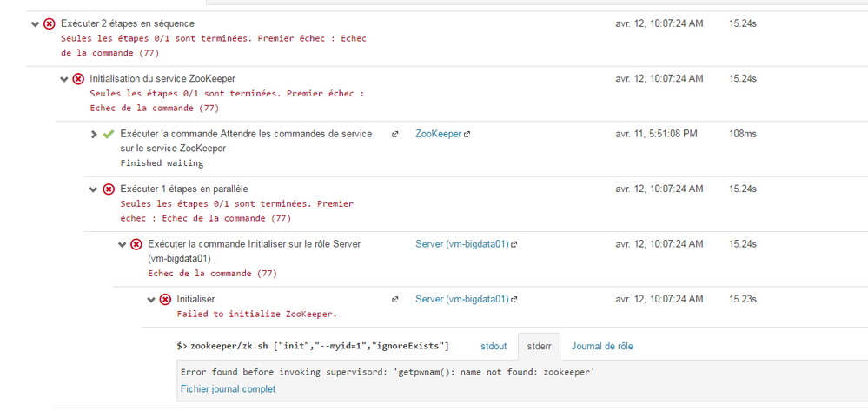Open Server (vm-bigdata01) link in the "Failed to initialize" row
Screen dimensions: 868x411
[x=461, y=299]
